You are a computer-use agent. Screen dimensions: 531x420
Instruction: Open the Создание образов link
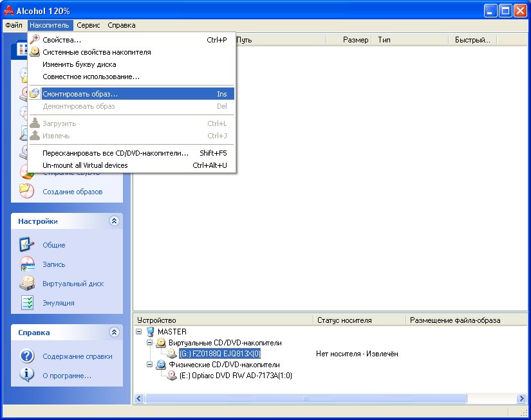click(73, 192)
